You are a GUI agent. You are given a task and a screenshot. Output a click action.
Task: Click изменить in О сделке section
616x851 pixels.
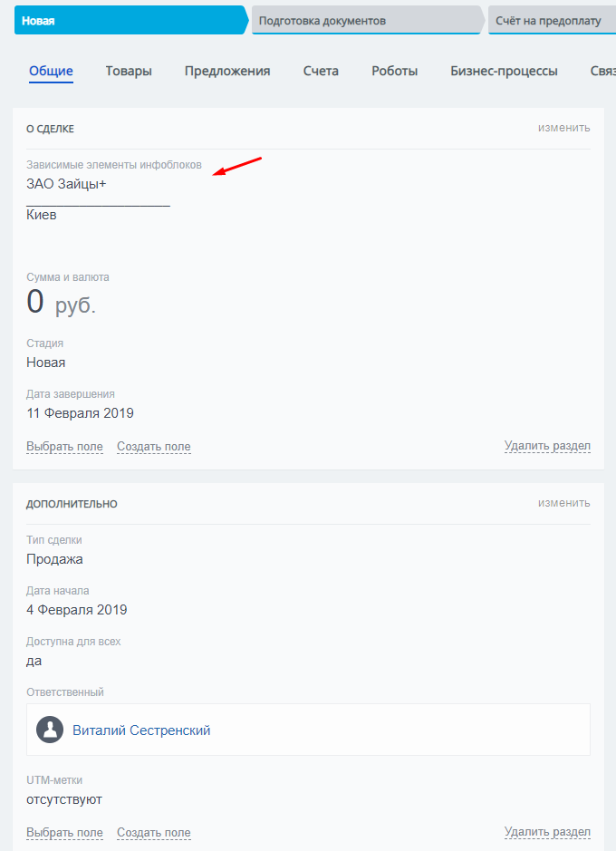(564, 128)
